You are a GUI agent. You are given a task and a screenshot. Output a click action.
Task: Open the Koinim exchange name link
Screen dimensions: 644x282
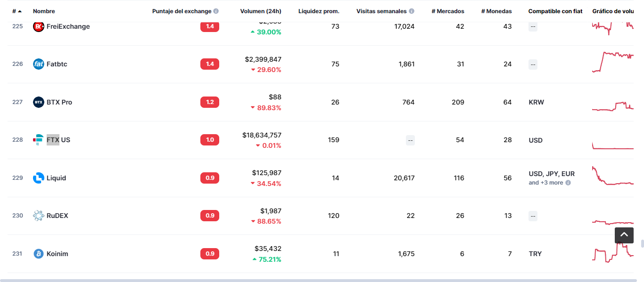click(x=57, y=254)
